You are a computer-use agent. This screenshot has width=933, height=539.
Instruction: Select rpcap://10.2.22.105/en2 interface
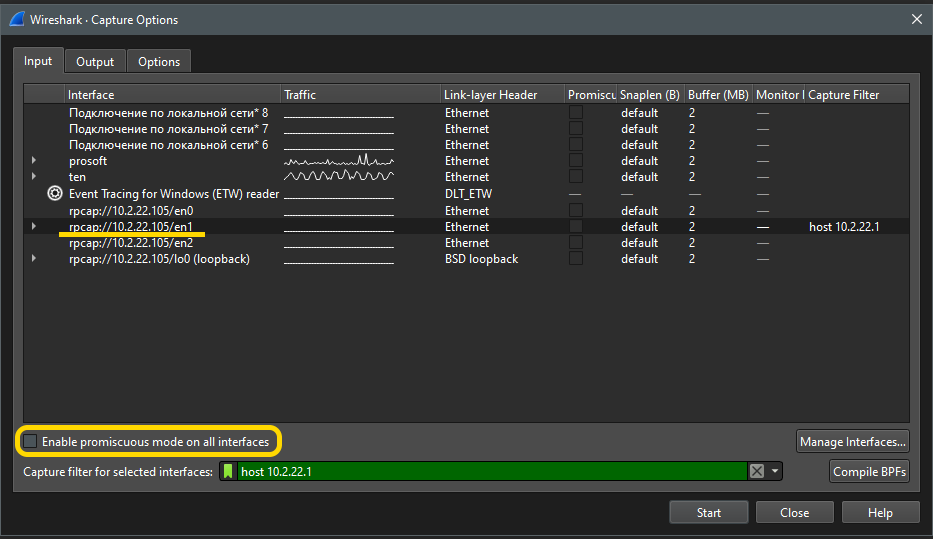click(131, 243)
